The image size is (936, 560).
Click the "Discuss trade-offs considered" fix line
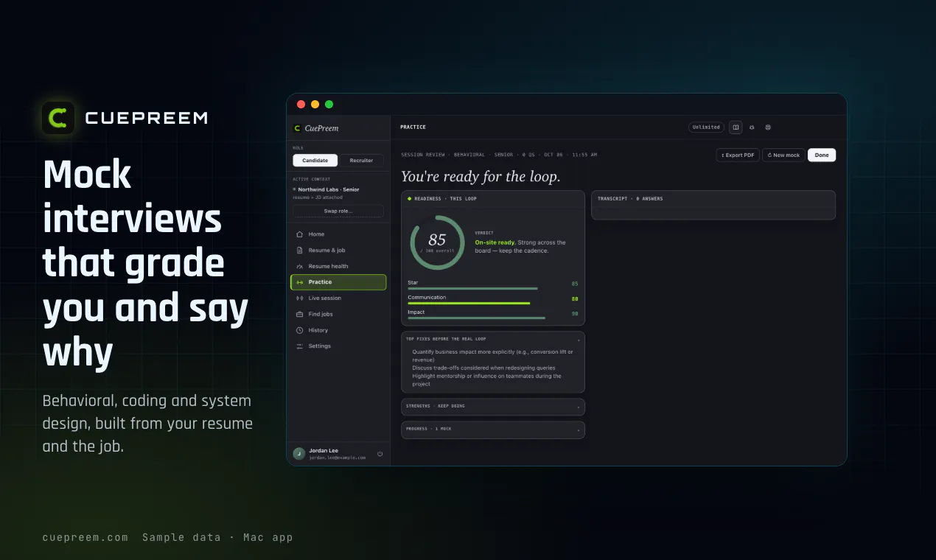pyautogui.click(x=483, y=368)
